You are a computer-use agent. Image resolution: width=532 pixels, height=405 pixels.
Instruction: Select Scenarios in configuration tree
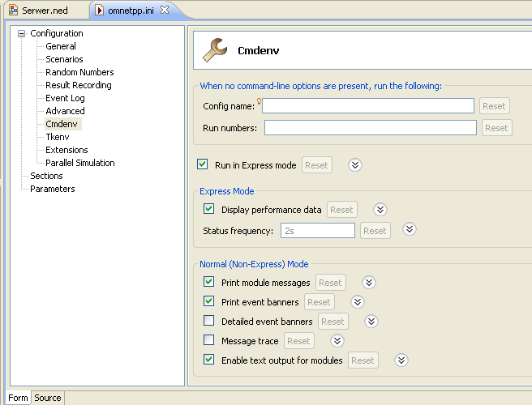(64, 59)
